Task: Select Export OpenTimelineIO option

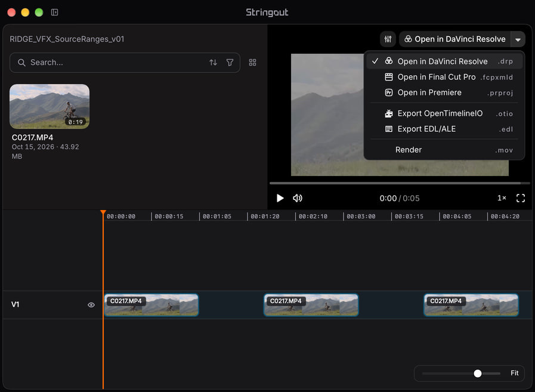Action: [x=444, y=113]
